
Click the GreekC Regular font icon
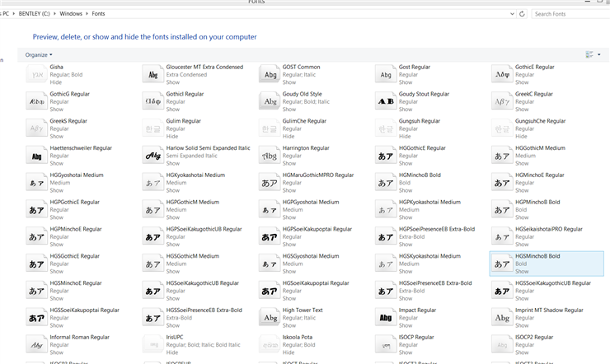(x=502, y=101)
